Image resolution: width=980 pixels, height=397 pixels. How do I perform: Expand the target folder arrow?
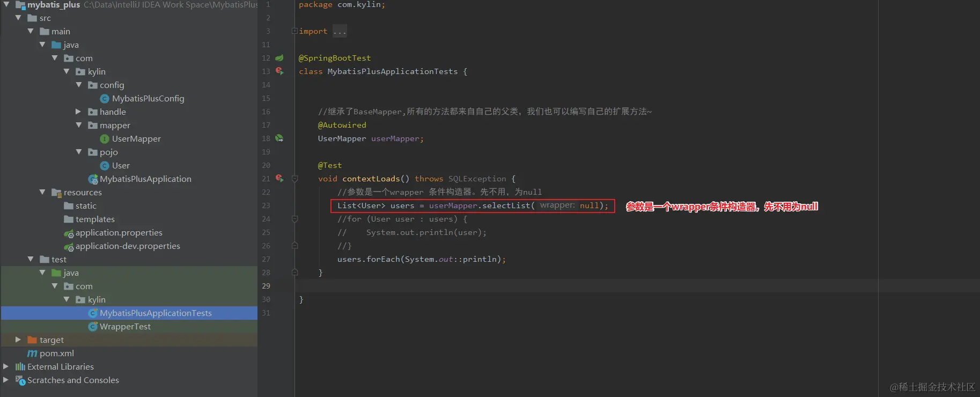pos(18,340)
